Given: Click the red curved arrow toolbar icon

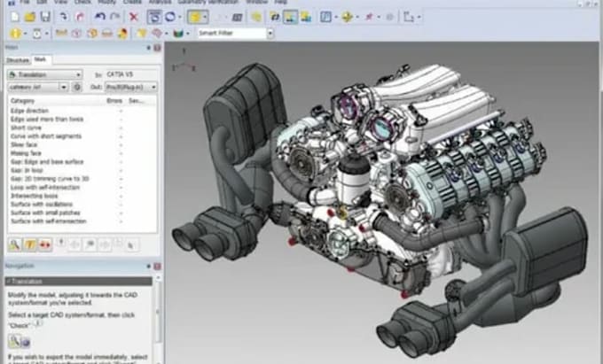Looking at the screenshot, I should click(x=80, y=17).
